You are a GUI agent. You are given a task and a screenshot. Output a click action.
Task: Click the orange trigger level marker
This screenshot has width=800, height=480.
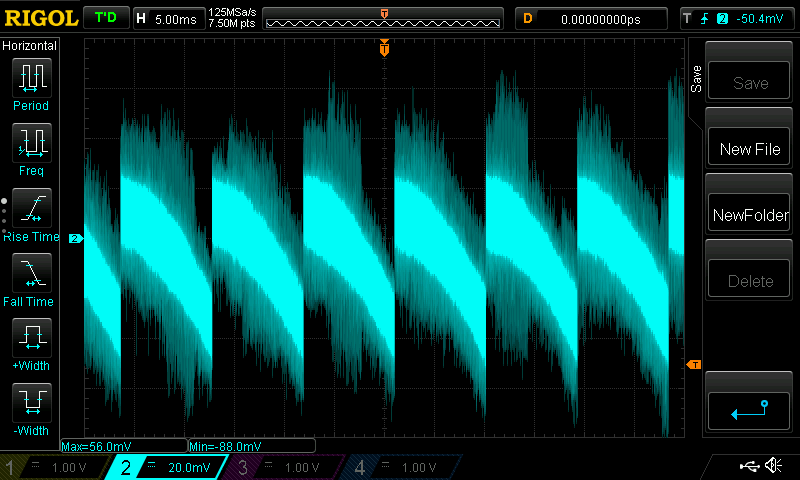pyautogui.click(x=694, y=365)
